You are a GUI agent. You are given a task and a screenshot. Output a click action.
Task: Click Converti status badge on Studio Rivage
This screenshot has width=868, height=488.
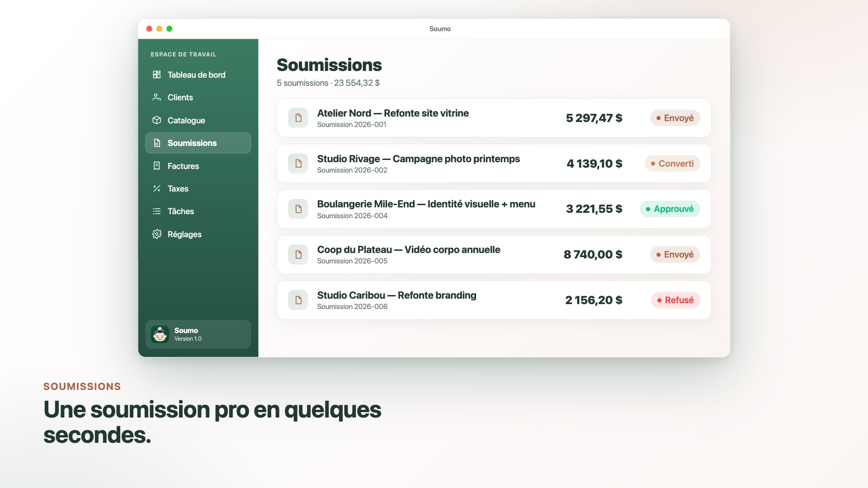point(672,164)
